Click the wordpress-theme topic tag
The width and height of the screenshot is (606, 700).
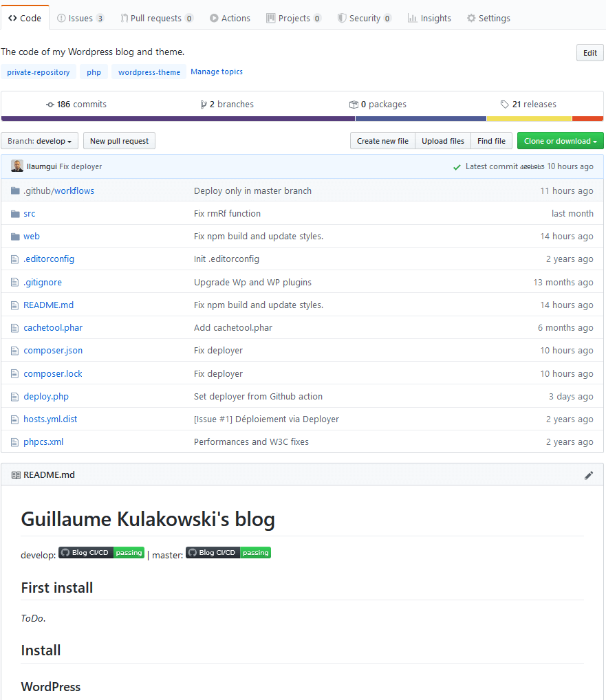click(149, 72)
